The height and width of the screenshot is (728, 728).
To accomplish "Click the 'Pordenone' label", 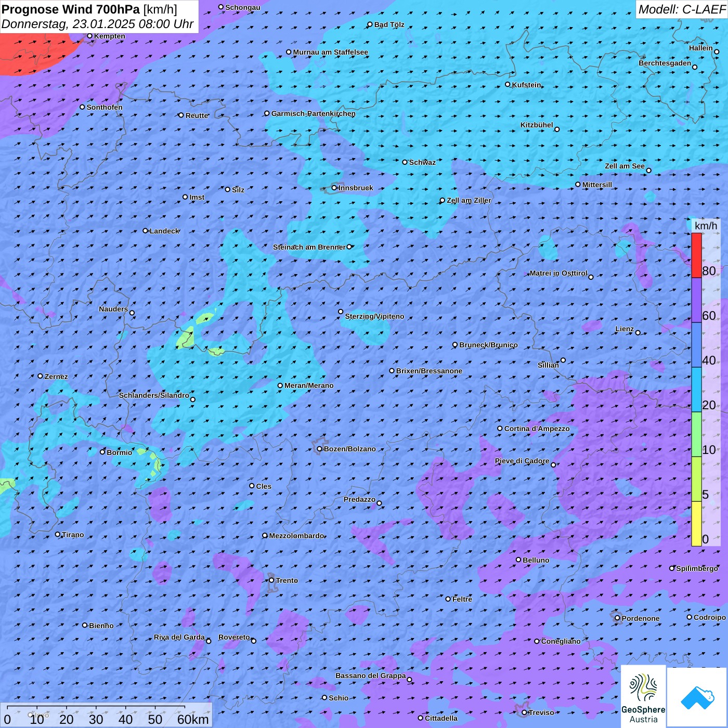I will [641, 618].
